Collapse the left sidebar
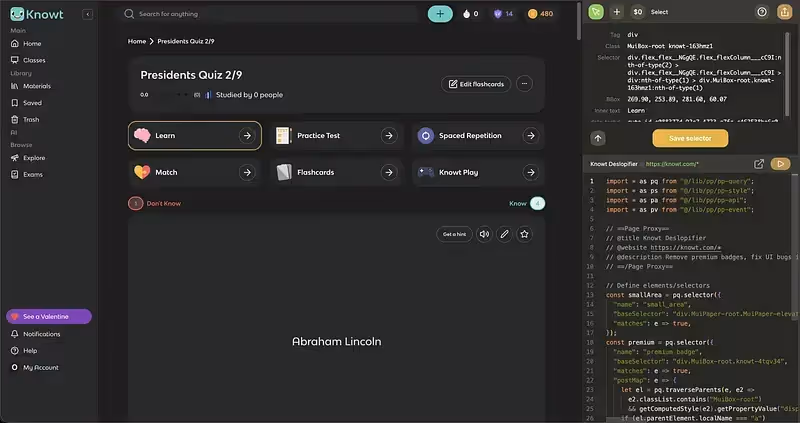The height and width of the screenshot is (423, 800). click(88, 14)
